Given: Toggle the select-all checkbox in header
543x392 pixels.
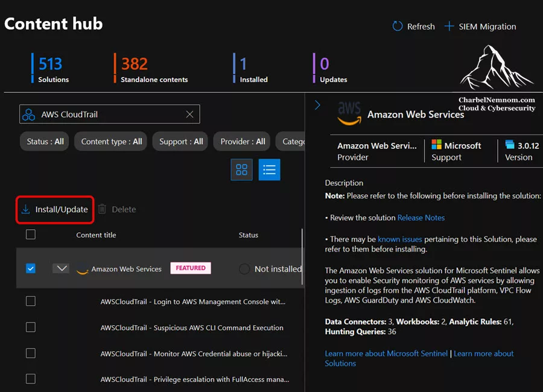Looking at the screenshot, I should (31, 235).
